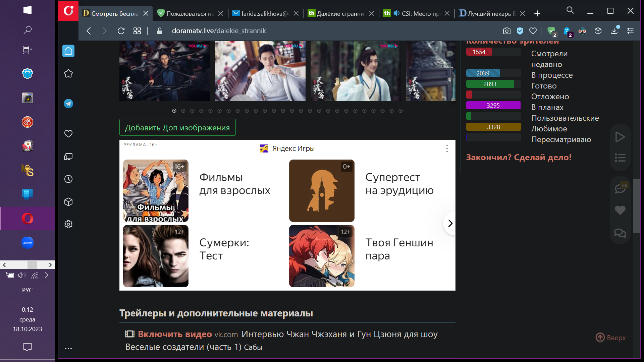Go back to previous page
Image resolution: width=644 pixels, height=362 pixels.
point(89,31)
